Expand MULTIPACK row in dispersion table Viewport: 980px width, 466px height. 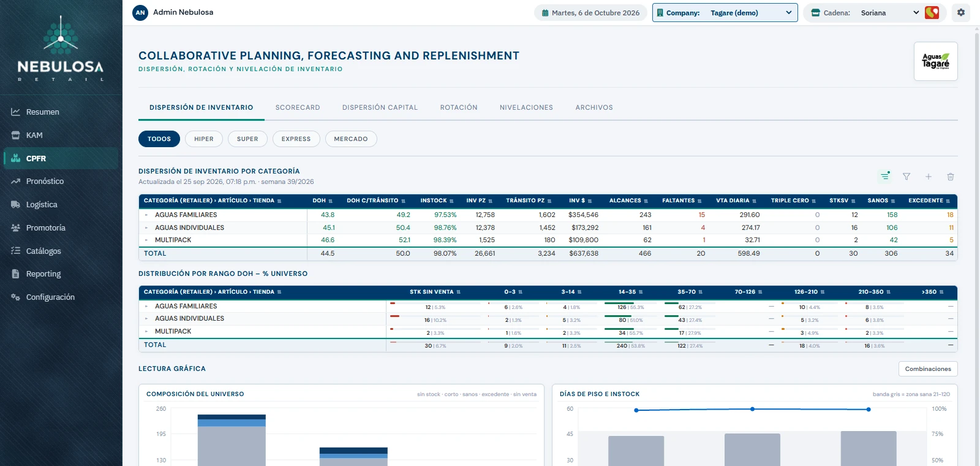[146, 240]
